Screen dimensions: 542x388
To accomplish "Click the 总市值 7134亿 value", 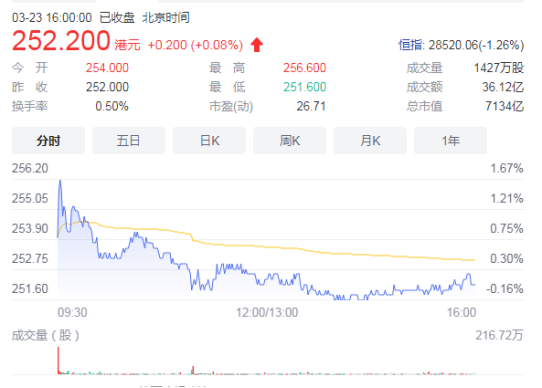I will pyautogui.click(x=504, y=106).
